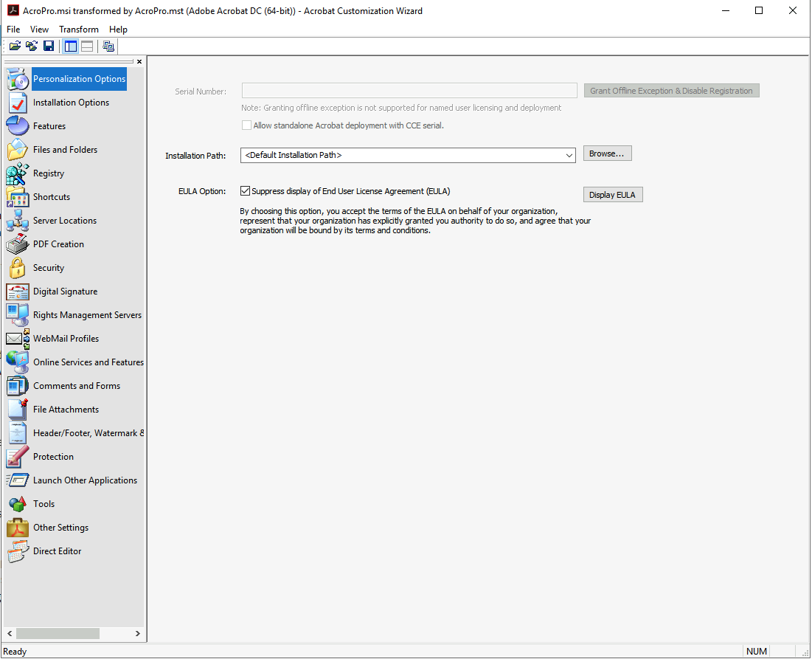This screenshot has width=812, height=659.
Task: Switch to vertical split view icon
Action: (x=70, y=46)
